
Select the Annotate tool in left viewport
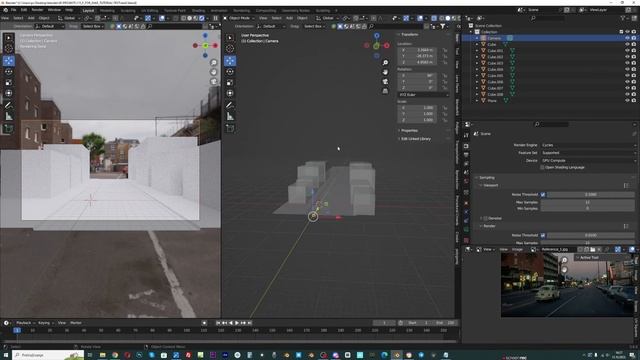pos(9,105)
